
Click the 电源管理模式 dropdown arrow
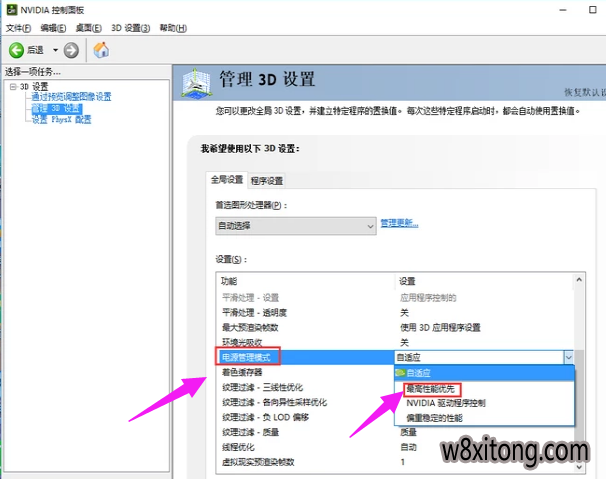[x=569, y=356]
